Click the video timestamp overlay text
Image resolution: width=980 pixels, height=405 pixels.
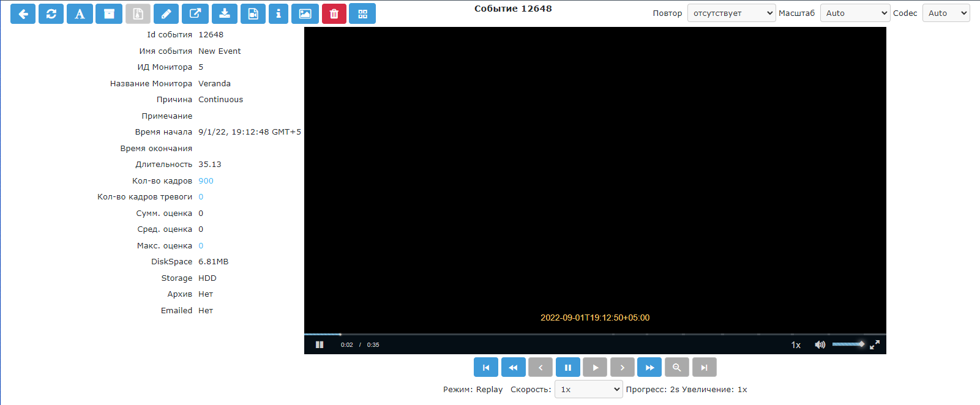(x=595, y=318)
